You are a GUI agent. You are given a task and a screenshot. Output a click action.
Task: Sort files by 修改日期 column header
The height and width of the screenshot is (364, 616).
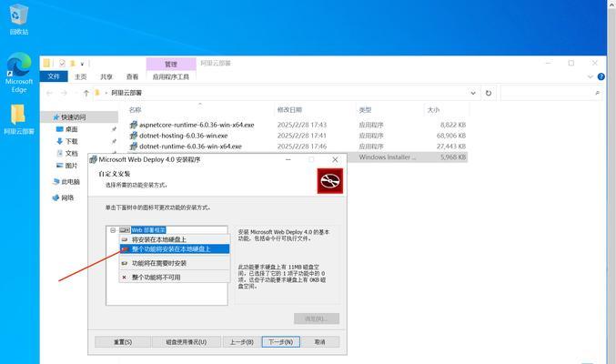coord(289,110)
